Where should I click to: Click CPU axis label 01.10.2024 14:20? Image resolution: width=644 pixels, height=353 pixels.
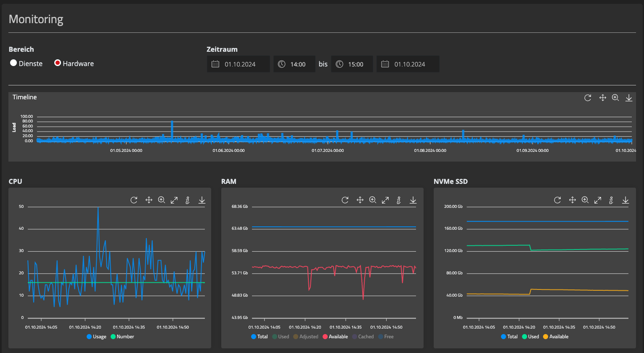coord(85,327)
